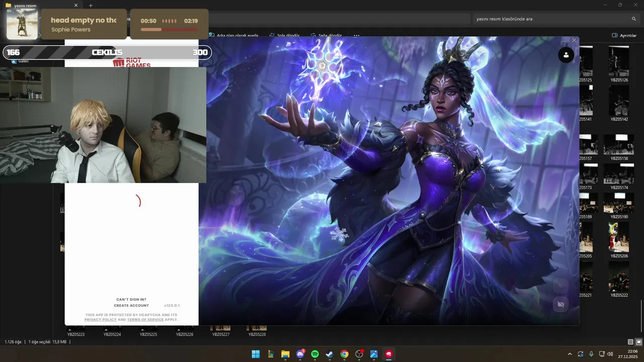Click the Can't Sign In link

point(131,299)
